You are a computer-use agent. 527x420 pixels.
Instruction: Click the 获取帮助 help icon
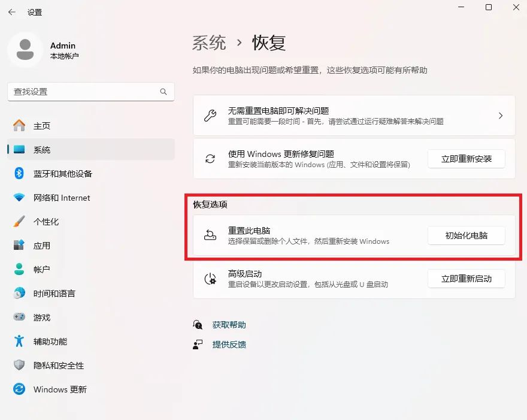198,325
